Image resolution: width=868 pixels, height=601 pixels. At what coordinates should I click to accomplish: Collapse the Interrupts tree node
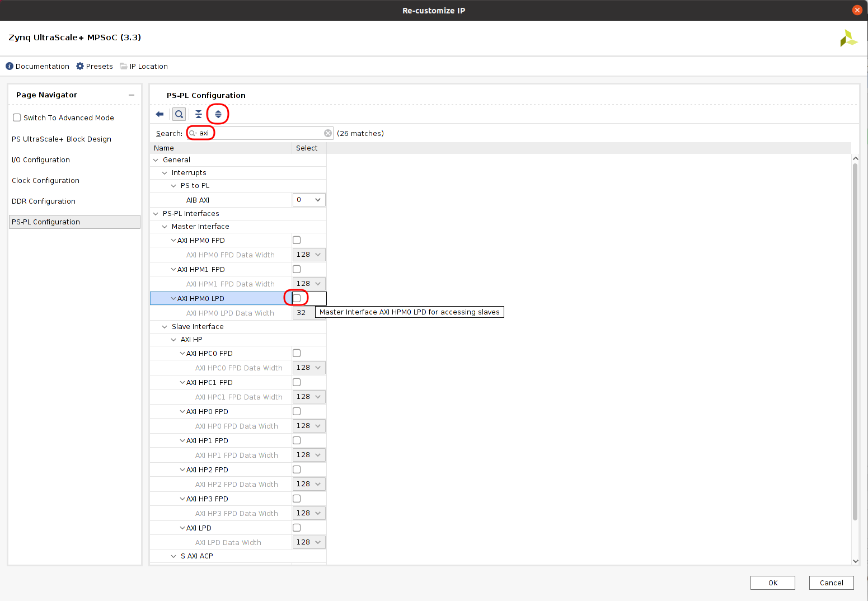[165, 173]
